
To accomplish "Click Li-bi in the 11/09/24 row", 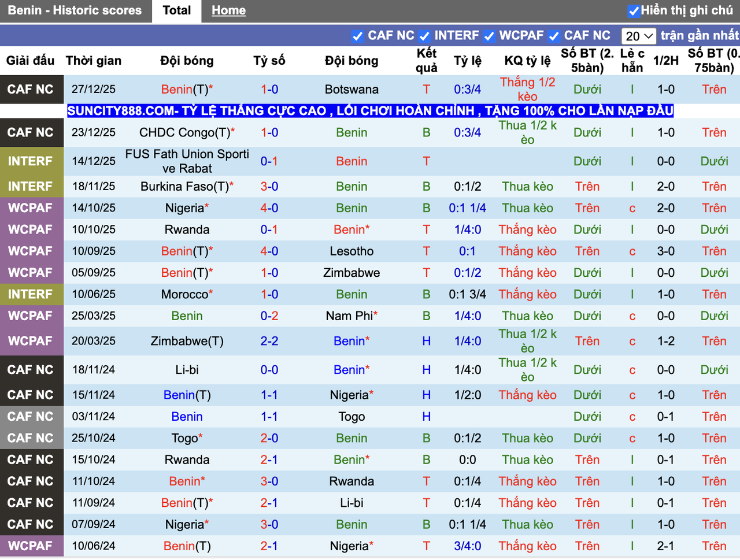I will (x=351, y=503).
